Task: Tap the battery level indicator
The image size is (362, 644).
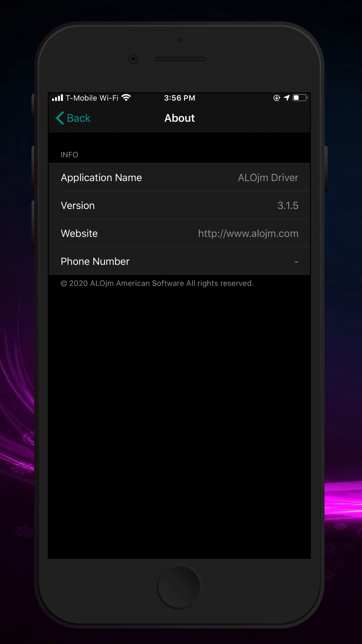Action: tap(300, 98)
